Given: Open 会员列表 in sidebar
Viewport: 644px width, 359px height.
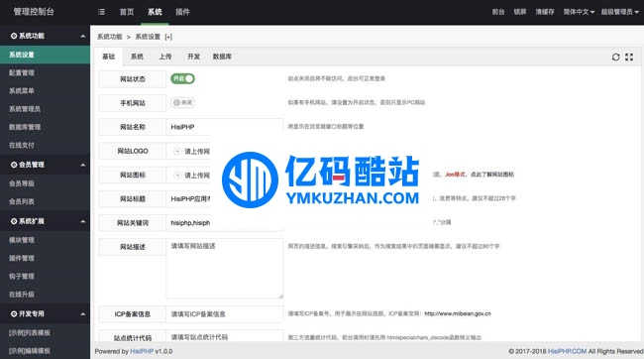Looking at the screenshot, I should tap(45, 201).
